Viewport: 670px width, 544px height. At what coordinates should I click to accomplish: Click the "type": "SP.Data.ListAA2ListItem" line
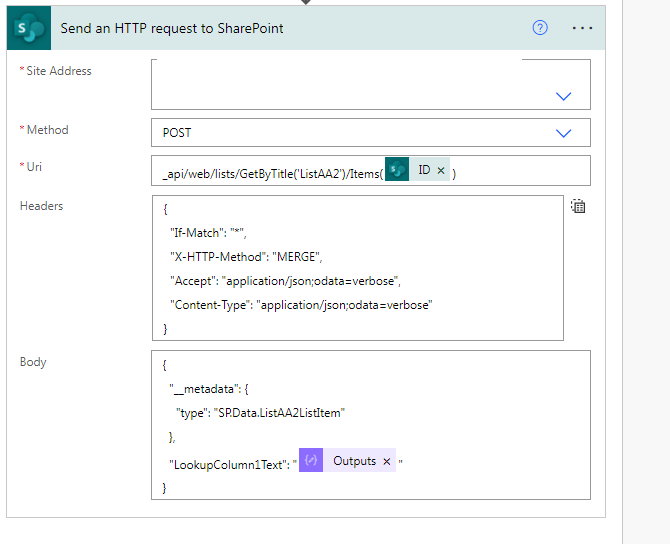pos(261,413)
